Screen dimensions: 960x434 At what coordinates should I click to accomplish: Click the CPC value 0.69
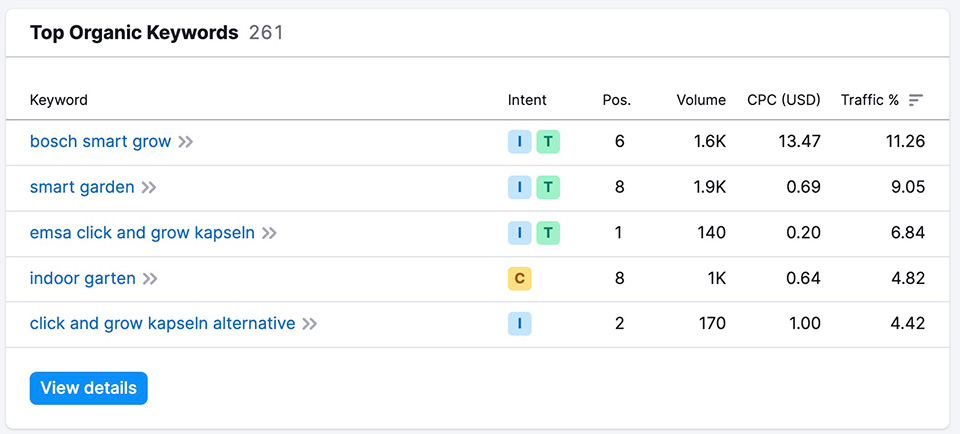coord(803,187)
